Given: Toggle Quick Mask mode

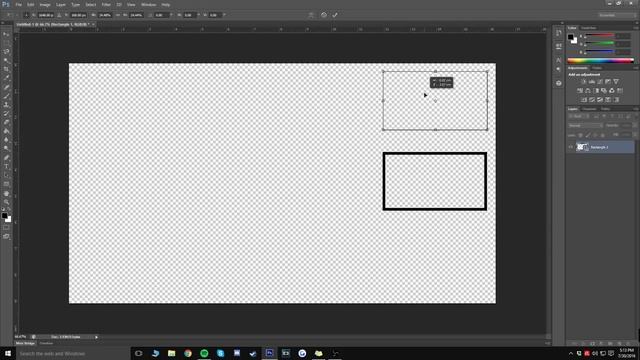Looking at the screenshot, I should pos(6,228).
